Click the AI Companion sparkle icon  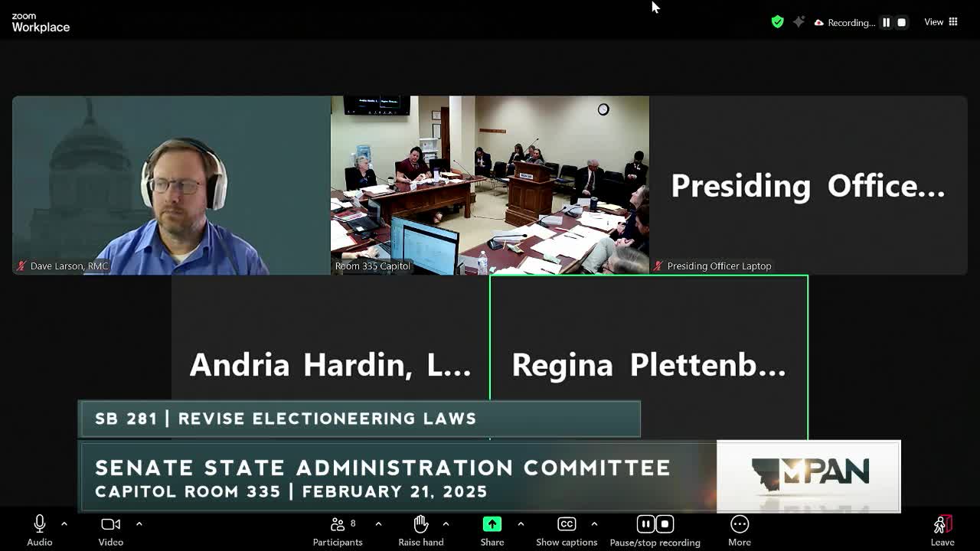coord(799,22)
